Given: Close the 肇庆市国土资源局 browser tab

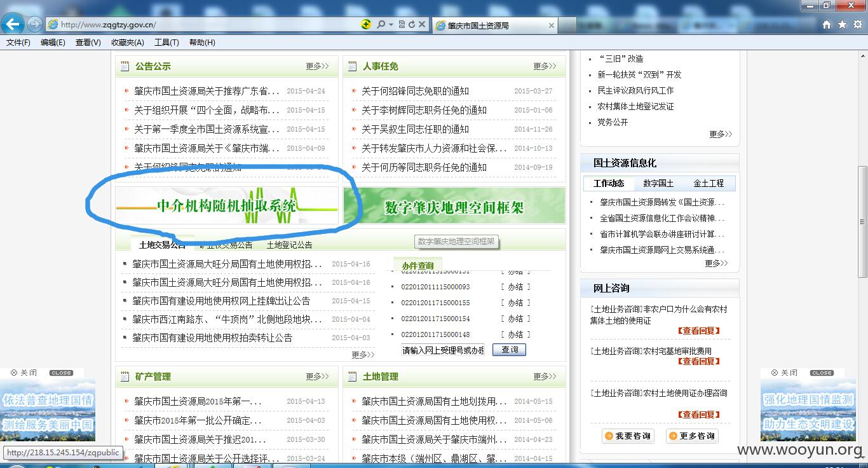Looking at the screenshot, I should [x=551, y=25].
